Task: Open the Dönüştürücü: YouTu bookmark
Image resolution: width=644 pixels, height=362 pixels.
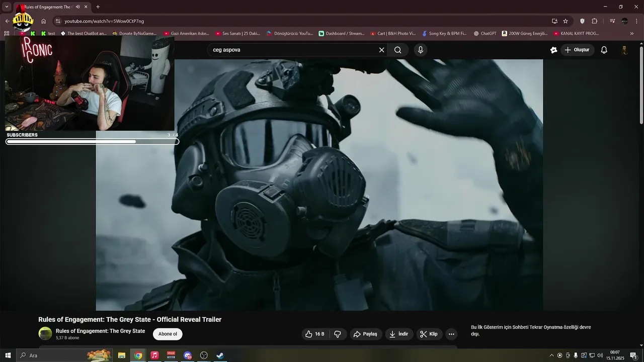Action: (x=290, y=34)
